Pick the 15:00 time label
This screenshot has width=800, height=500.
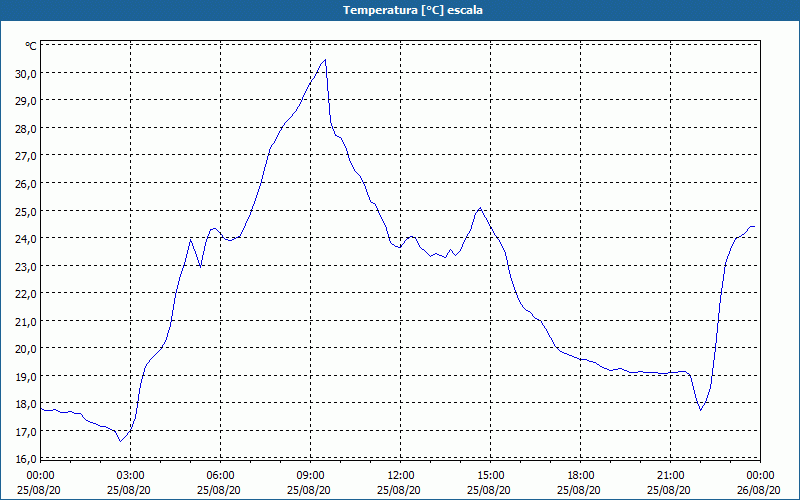tap(490, 476)
